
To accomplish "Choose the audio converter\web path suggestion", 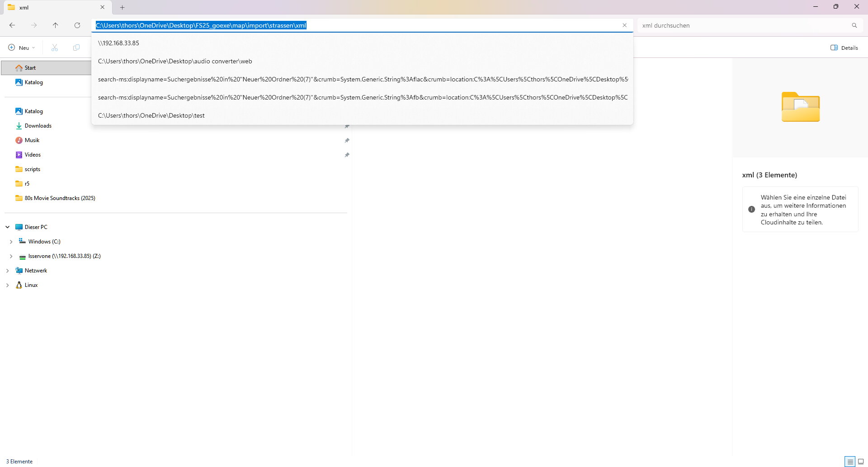I will point(175,61).
